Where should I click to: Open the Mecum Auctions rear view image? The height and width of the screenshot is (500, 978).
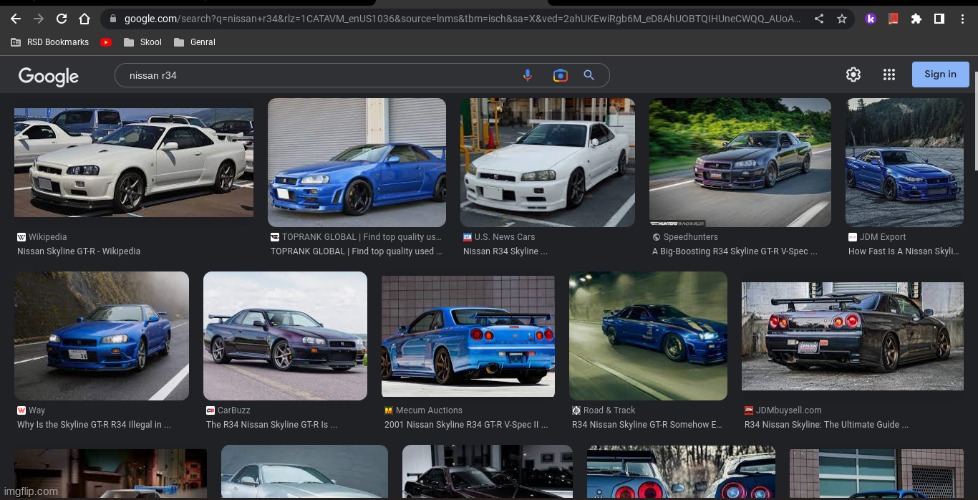pos(468,337)
